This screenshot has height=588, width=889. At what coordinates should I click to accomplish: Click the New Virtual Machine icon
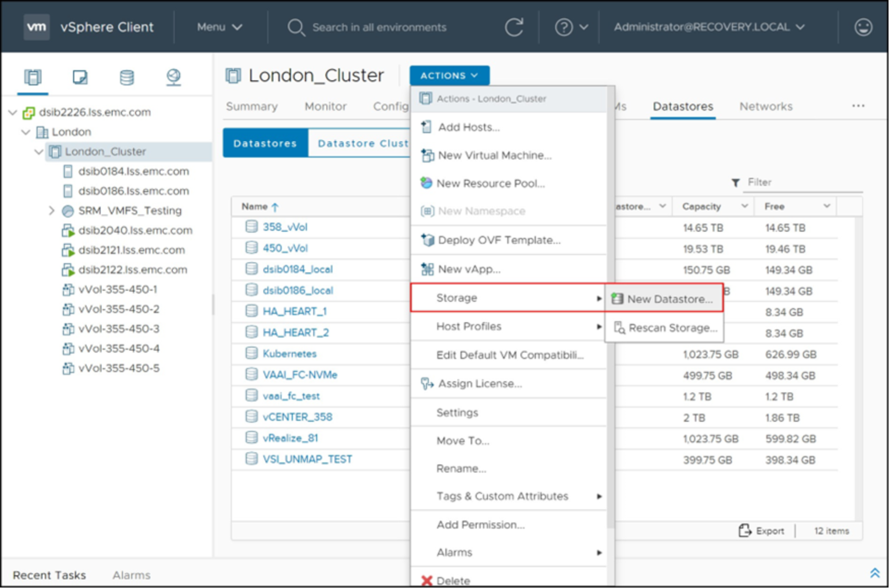[x=427, y=156]
